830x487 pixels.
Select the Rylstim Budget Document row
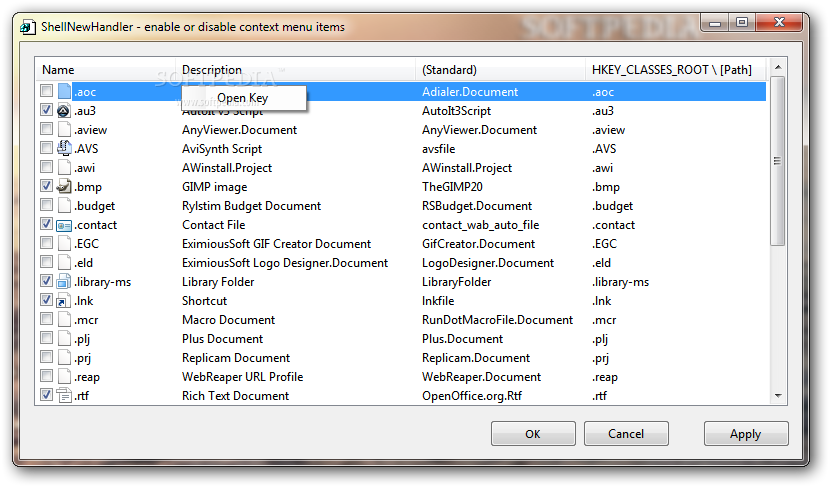[x=251, y=206]
